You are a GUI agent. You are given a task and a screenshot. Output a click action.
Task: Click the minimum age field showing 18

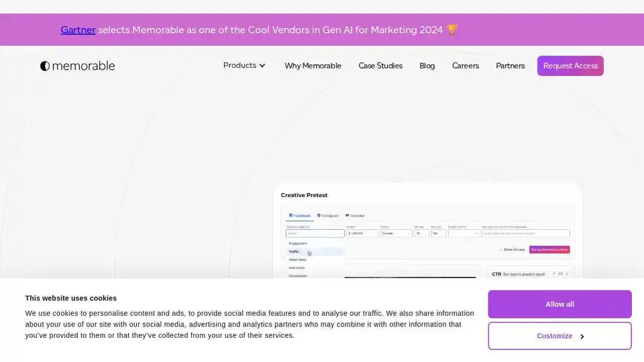[421, 233]
